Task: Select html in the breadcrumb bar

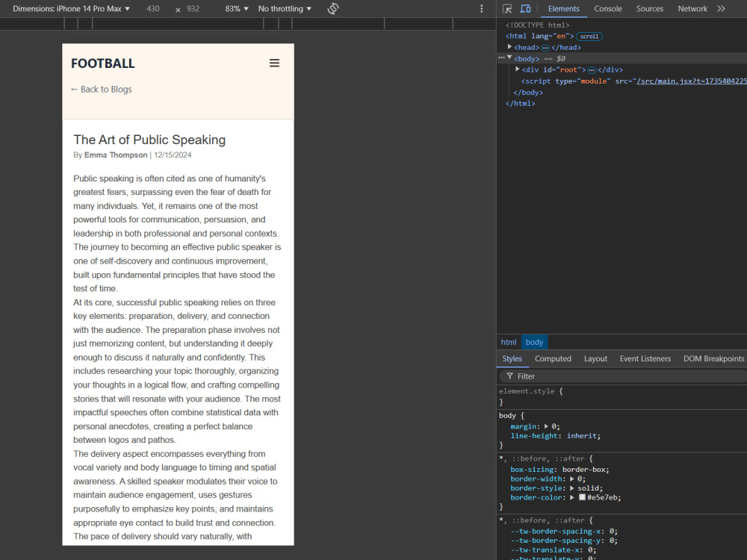Action: [508, 342]
